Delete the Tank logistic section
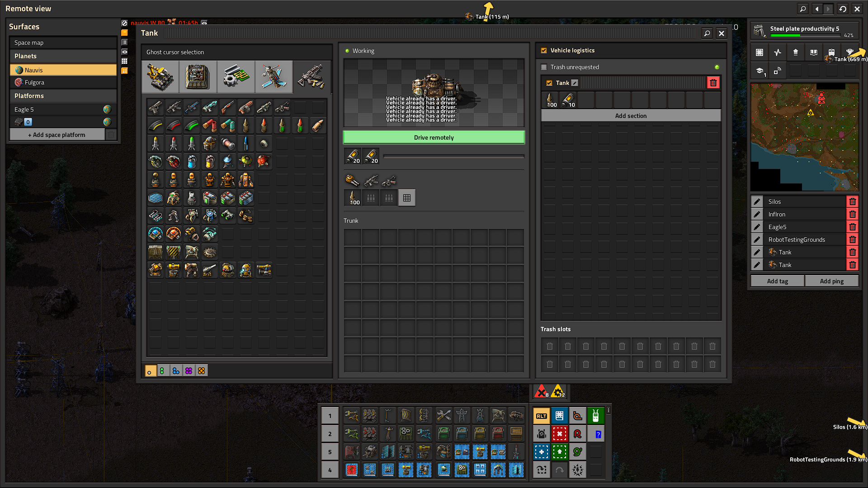The image size is (868, 488). [713, 83]
